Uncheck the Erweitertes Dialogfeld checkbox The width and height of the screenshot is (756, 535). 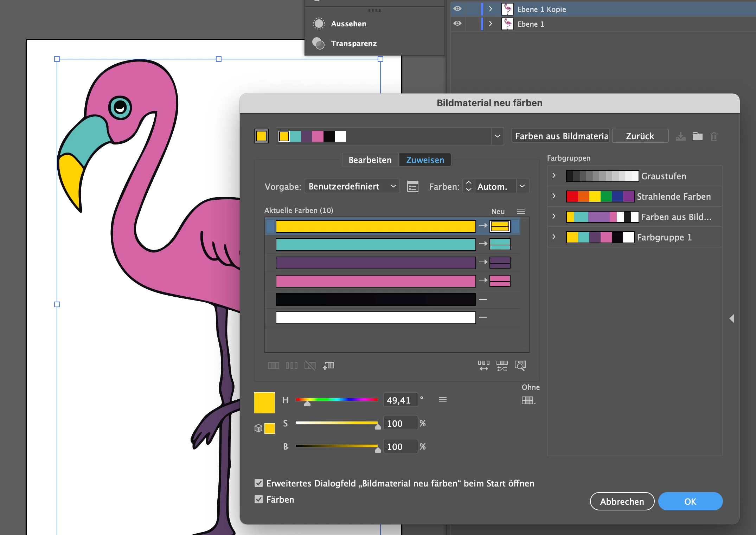tap(259, 483)
